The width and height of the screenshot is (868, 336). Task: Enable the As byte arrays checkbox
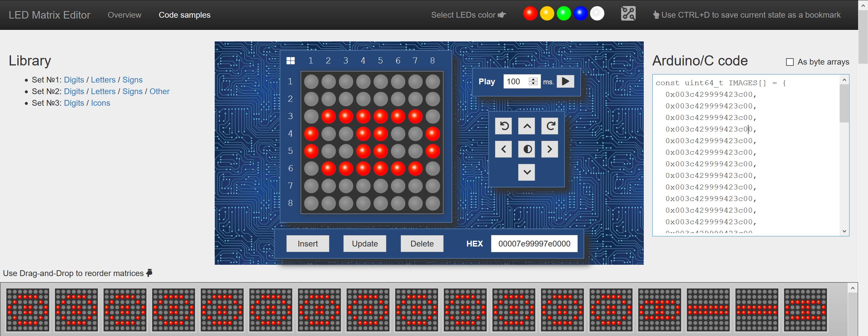(790, 62)
